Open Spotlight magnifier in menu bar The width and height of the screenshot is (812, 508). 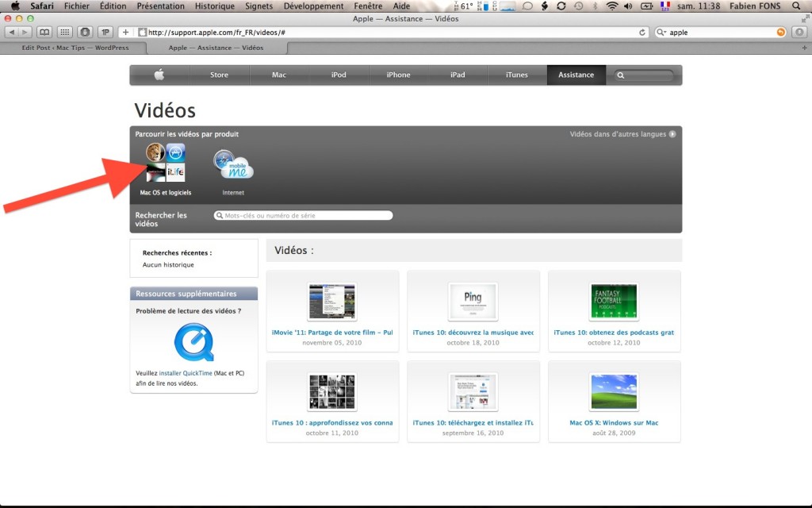[796, 6]
